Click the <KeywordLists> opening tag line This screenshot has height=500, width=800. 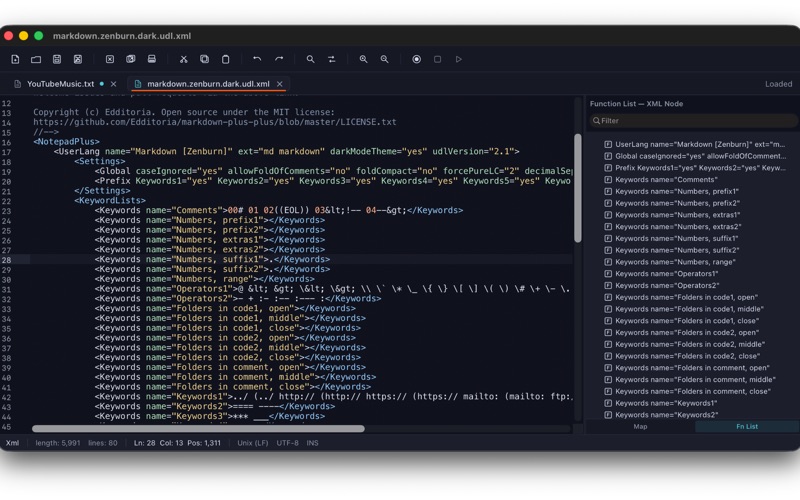click(x=110, y=201)
